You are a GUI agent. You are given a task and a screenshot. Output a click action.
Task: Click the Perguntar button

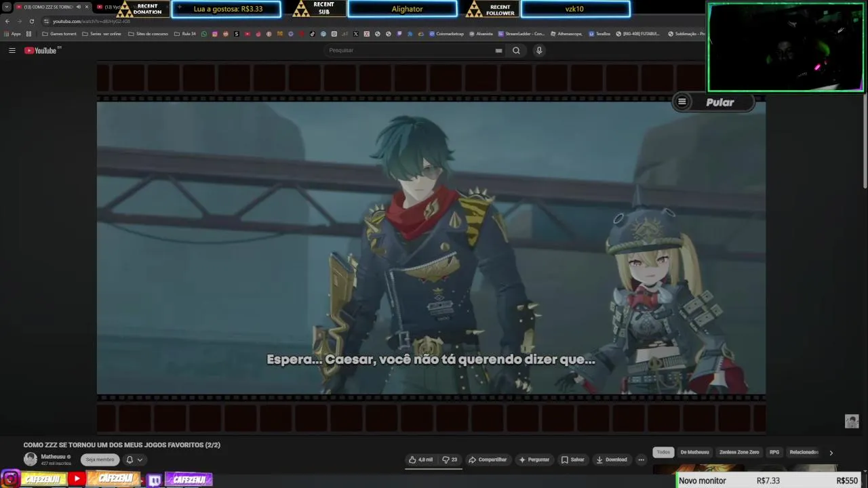pos(534,460)
